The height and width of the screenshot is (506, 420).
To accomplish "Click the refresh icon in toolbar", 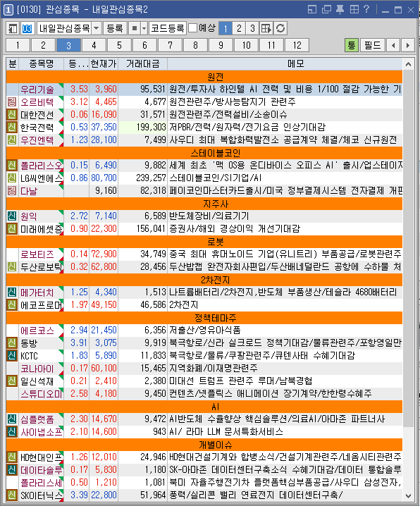I will 280,28.
